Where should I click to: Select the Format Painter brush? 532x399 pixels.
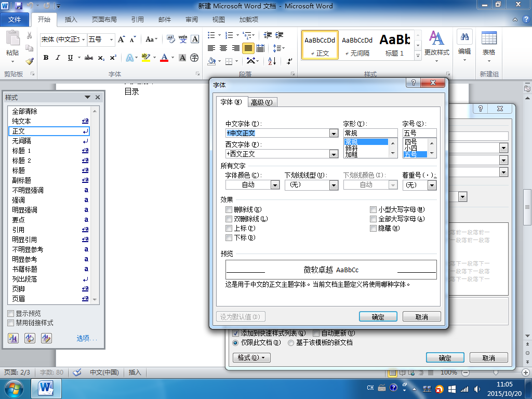(30, 61)
